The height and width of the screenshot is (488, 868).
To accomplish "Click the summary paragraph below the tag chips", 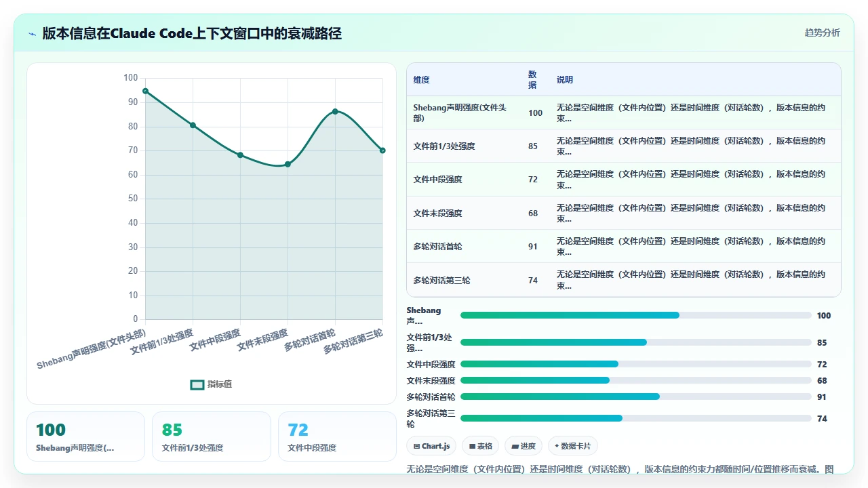I will pyautogui.click(x=620, y=469).
